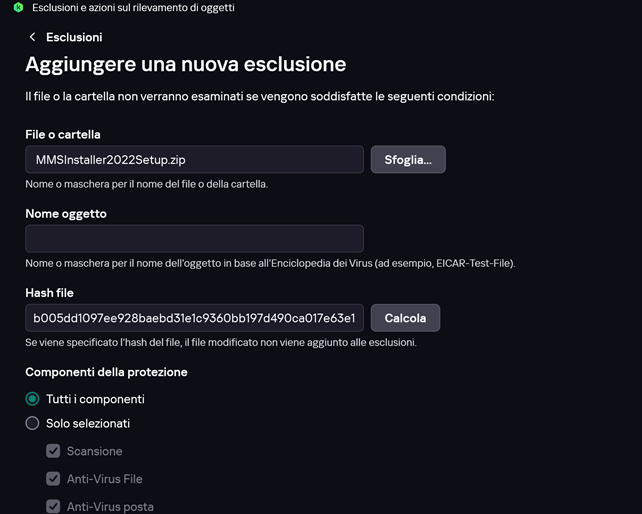Click the Nome oggetto label
The height and width of the screenshot is (514, 642).
pyautogui.click(x=66, y=214)
